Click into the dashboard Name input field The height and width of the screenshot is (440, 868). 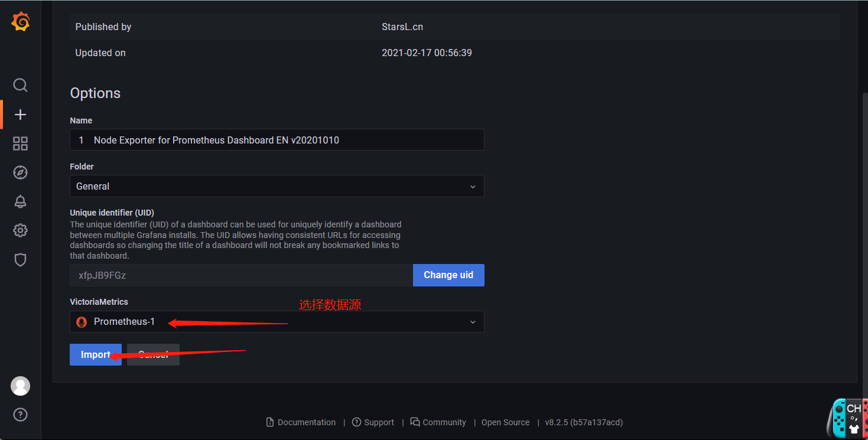click(x=277, y=140)
